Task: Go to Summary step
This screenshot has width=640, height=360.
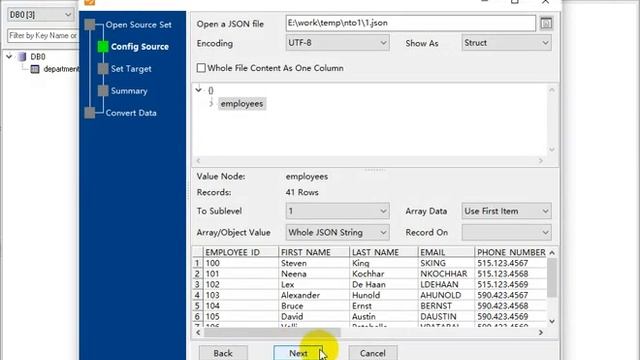Action: (129, 91)
